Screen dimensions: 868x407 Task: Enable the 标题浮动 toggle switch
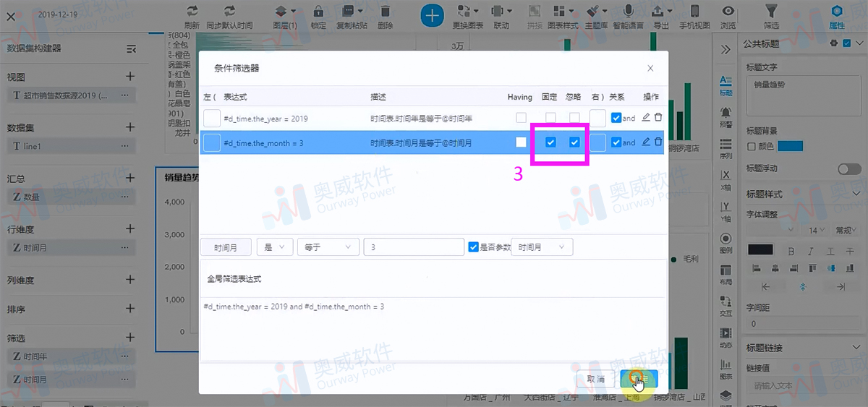(x=849, y=168)
